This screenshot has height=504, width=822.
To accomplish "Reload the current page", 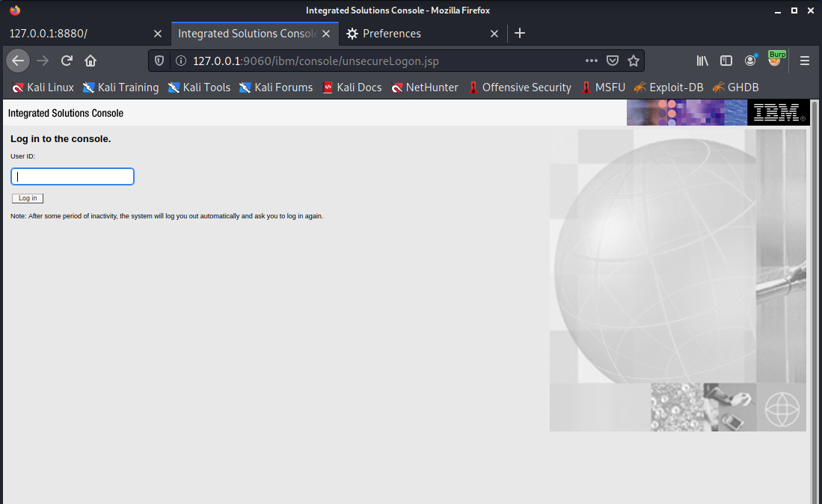I will (67, 61).
